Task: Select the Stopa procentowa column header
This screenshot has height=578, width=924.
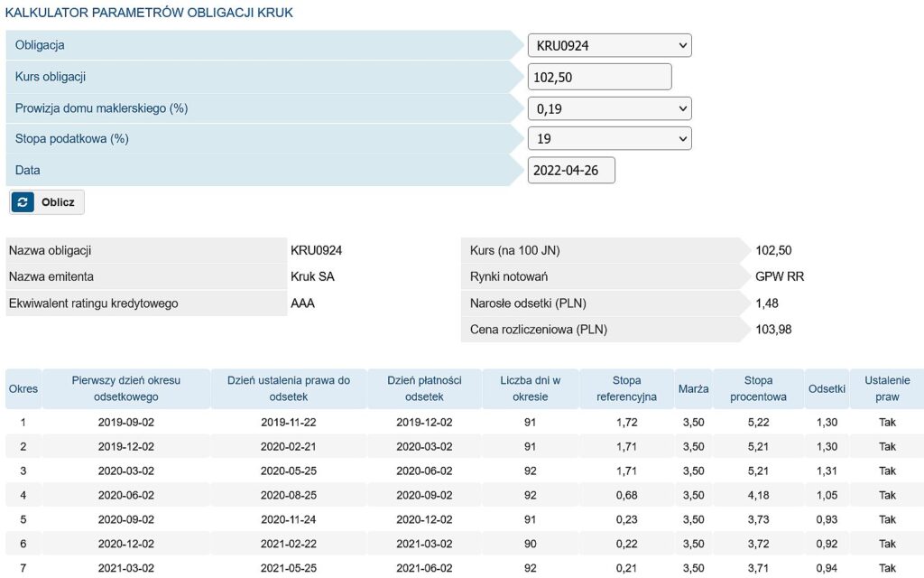Action: (758, 389)
